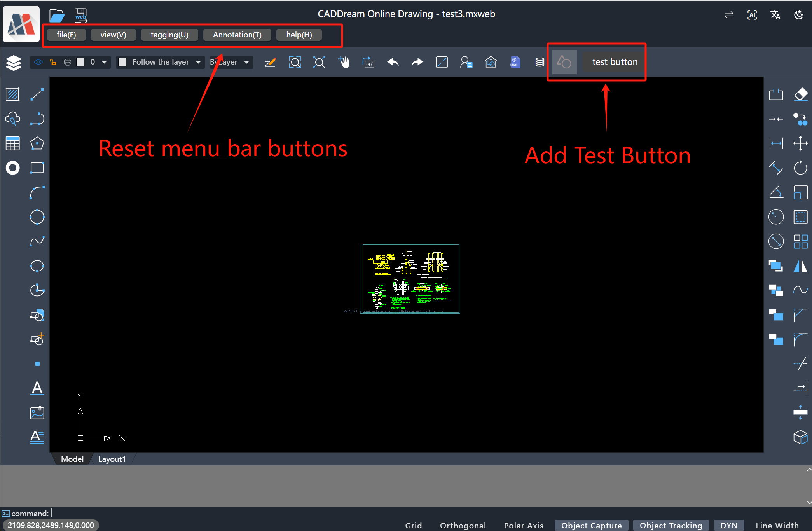The image size is (812, 531).
Task: Select the single-line Text tool
Action: 37,388
